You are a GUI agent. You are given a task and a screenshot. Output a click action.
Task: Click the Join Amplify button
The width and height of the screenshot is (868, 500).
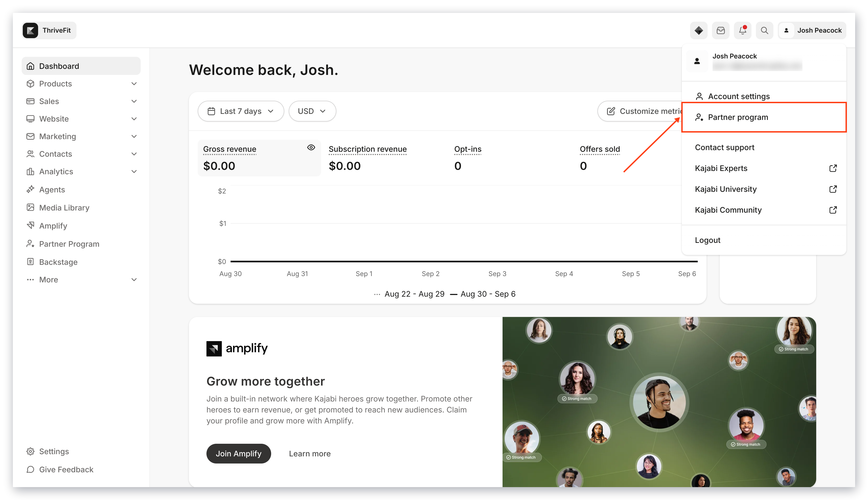coord(239,453)
